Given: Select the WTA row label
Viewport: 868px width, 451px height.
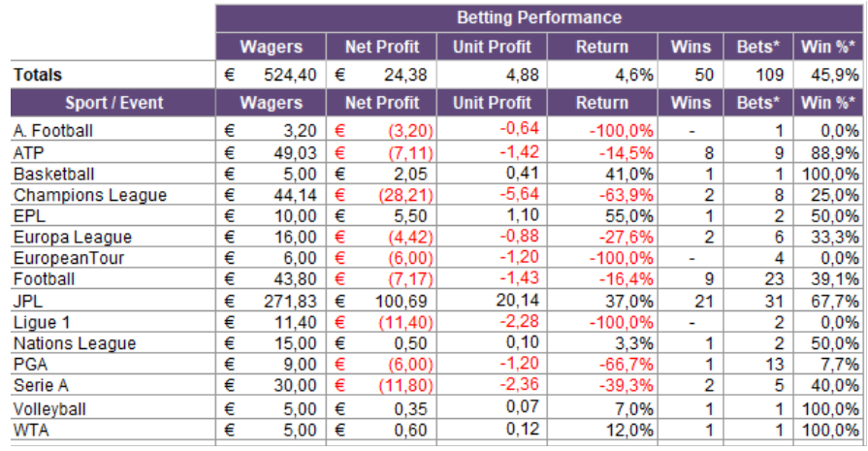Looking at the screenshot, I should click(31, 430).
